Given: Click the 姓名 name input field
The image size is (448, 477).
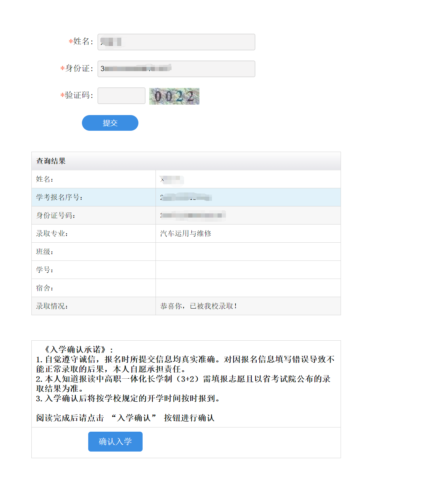Looking at the screenshot, I should point(176,42).
